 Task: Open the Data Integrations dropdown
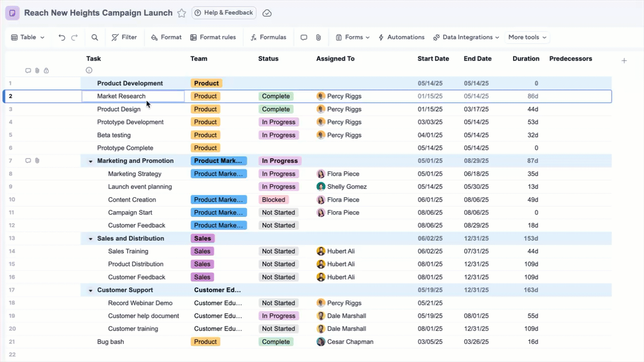pos(466,37)
